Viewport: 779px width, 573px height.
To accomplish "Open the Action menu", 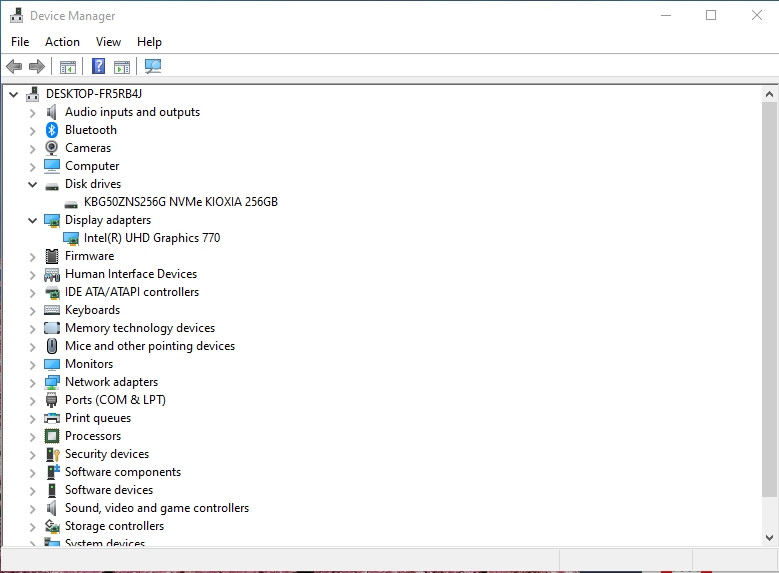I will 62,42.
